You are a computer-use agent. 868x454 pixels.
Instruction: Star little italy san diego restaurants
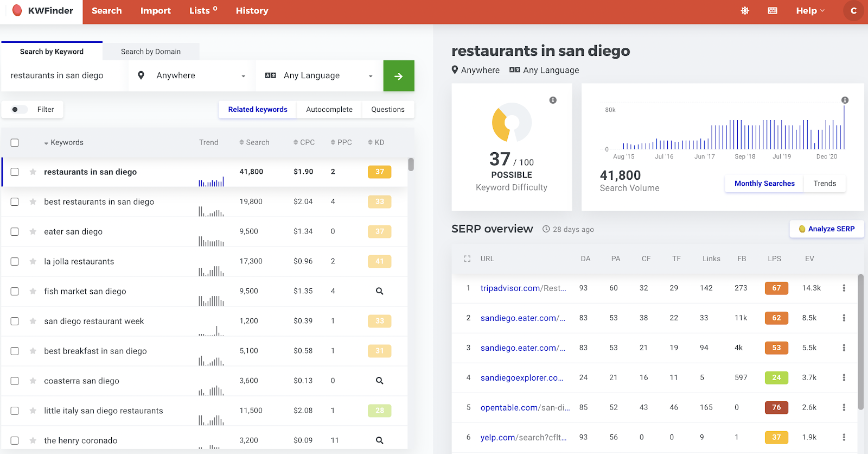click(x=33, y=411)
